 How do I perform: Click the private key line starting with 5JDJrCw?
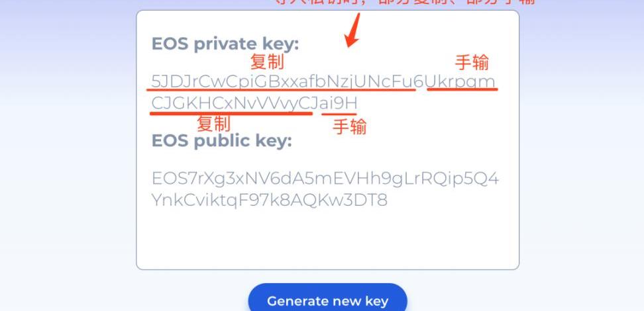323,82
